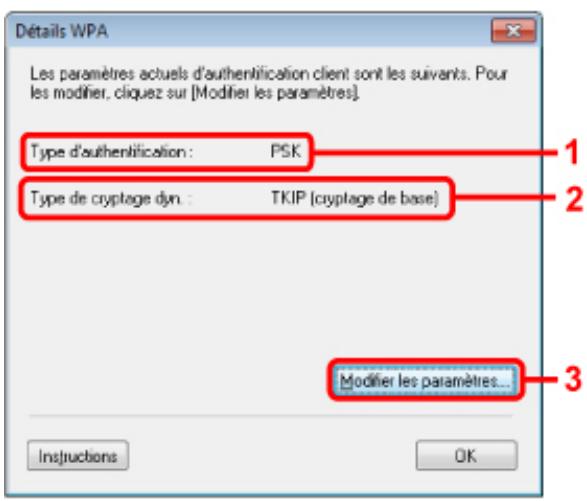Click the red callout number 2
587x501 pixels.
click(574, 199)
